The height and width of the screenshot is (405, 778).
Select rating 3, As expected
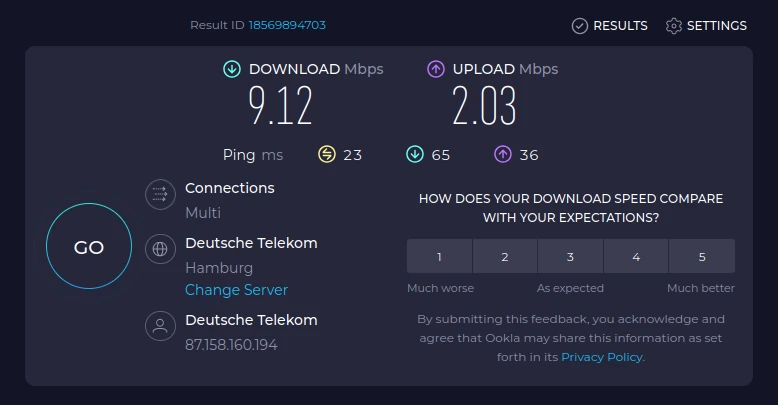pyautogui.click(x=570, y=257)
